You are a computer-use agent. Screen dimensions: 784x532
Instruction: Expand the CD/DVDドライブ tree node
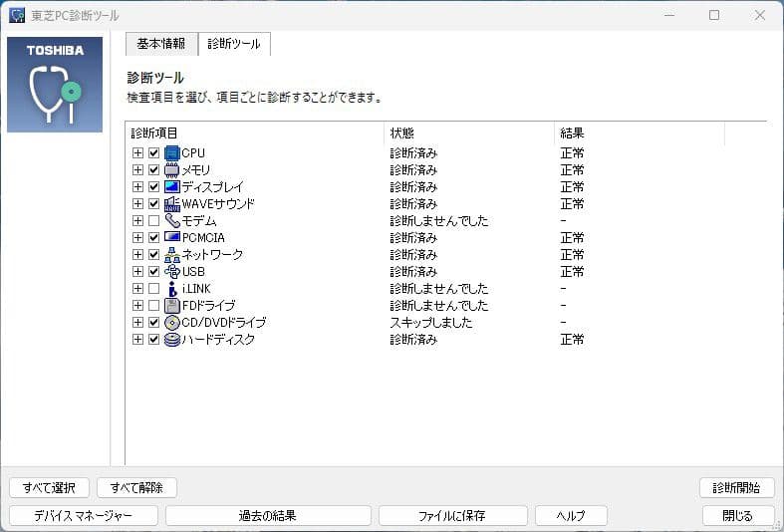137,323
